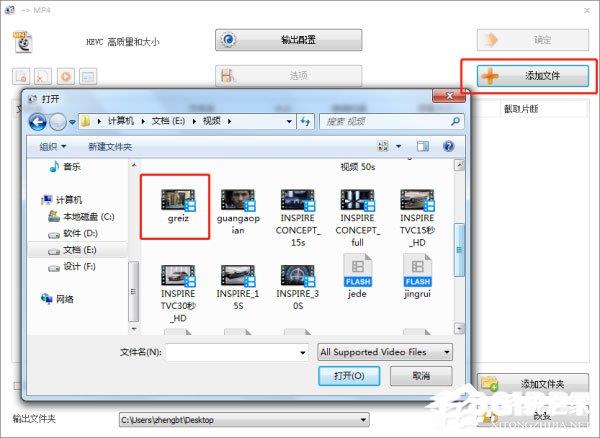Select the jede FLASH file icon
This screenshot has height=438, width=600.
pyautogui.click(x=357, y=270)
